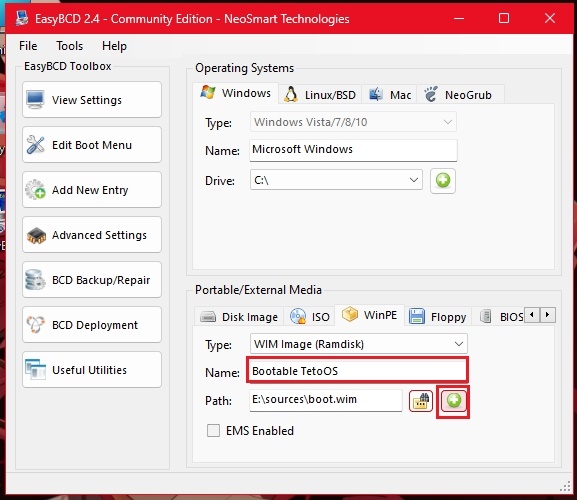
Task: Click the chip icon beside Advanced Settings
Action: click(x=36, y=235)
